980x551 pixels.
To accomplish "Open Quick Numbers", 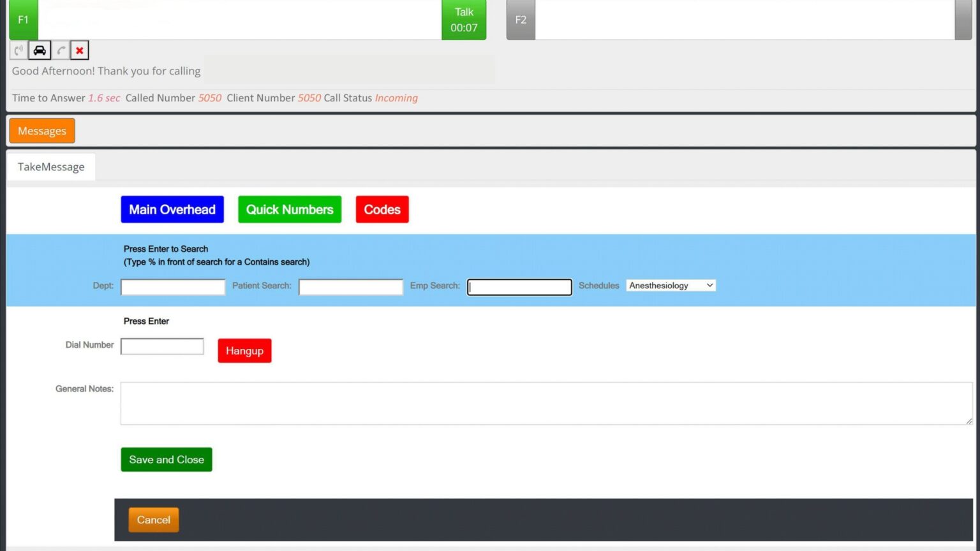I will 290,209.
